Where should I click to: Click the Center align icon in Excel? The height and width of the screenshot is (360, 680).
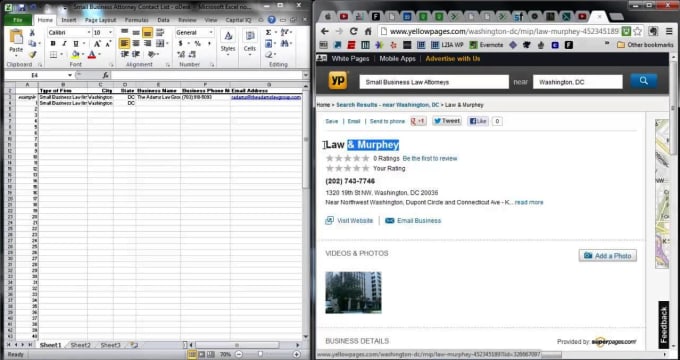click(x=136, y=43)
